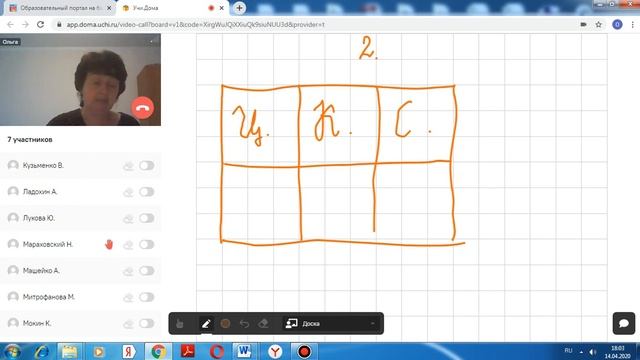640x360 pixels.
Task: Open Adobe Acrobat Reader on taskbar
Action: pyautogui.click(x=188, y=351)
